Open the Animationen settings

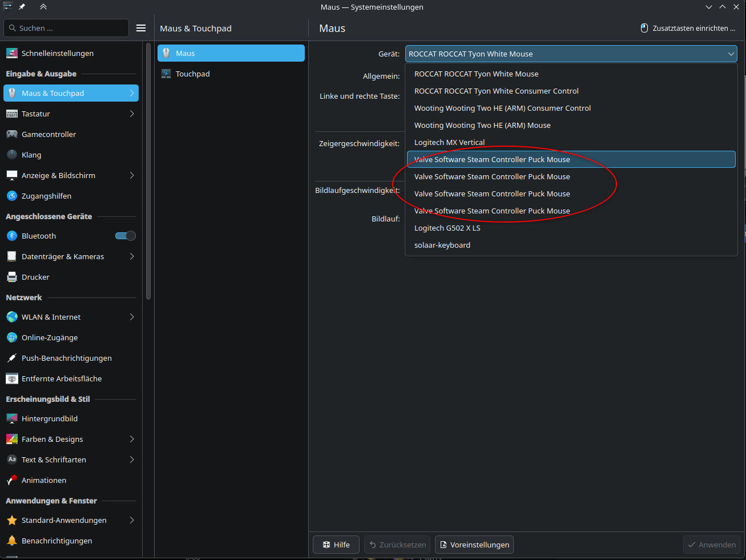pos(71,480)
